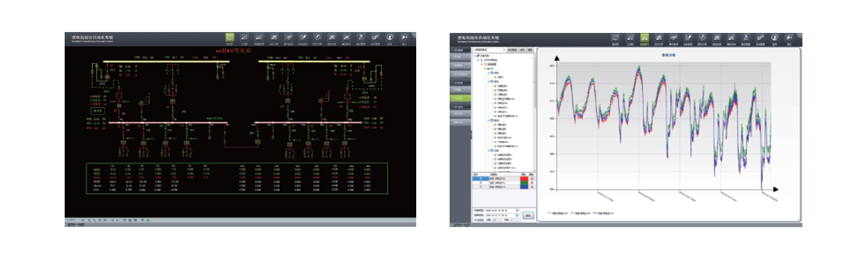The width and height of the screenshot is (868, 260).
Task: Click the exit door icon in the wiring diagram window toolbar
Action: [404, 37]
